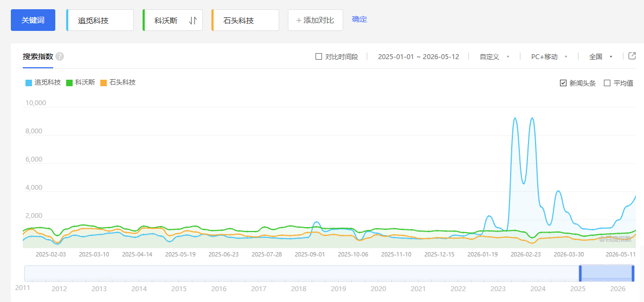644x302 pixels.
Task: Uncheck the 新闻头条 checkbox
Action: pos(563,83)
